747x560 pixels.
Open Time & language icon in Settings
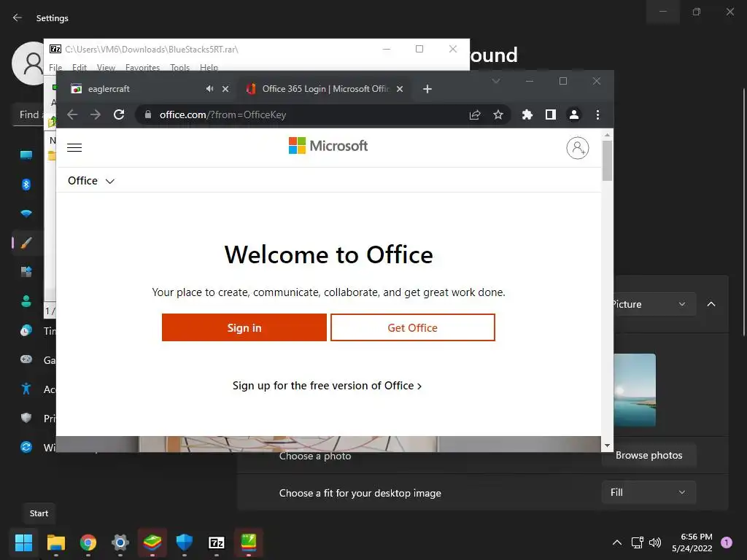click(26, 330)
